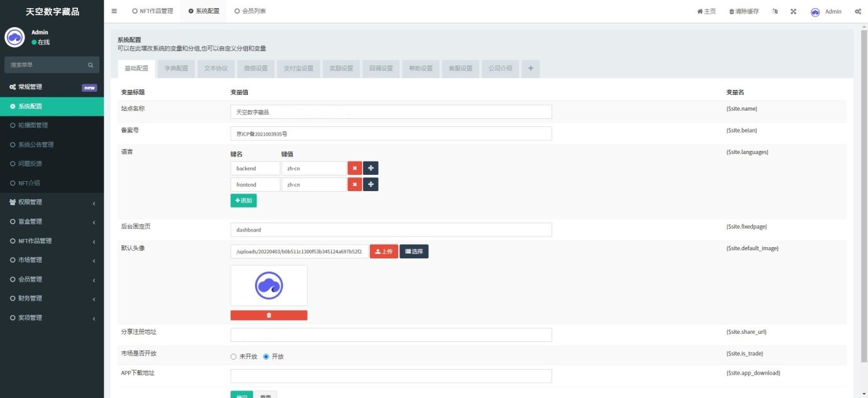Viewport: 868px width, 398px height.
Task: Open the language switch icon in top bar
Action: coord(775,11)
